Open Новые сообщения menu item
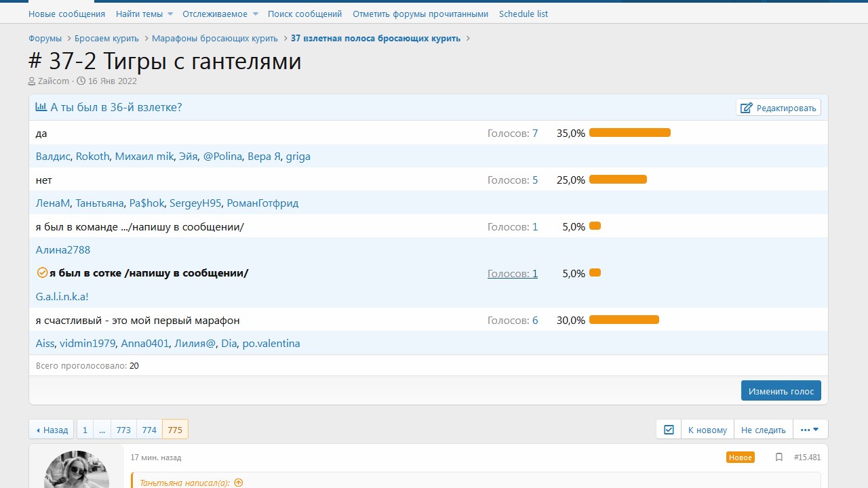This screenshot has width=868, height=488. (66, 14)
